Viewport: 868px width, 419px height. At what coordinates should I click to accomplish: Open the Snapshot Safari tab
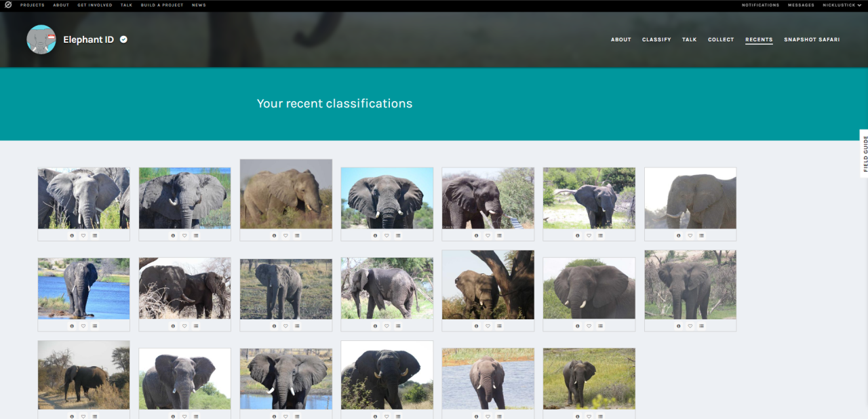click(812, 39)
